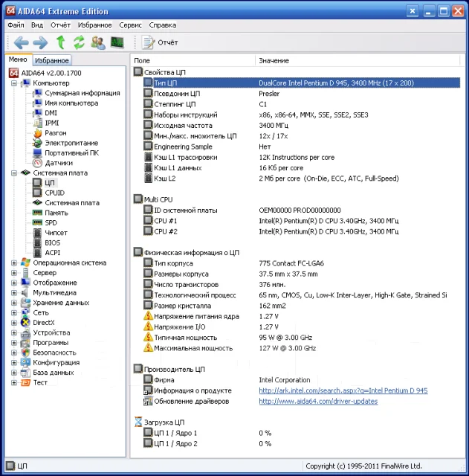Screen dimensions: 469x476
Task: Click the green Refresh arrows icon
Action: [80, 42]
